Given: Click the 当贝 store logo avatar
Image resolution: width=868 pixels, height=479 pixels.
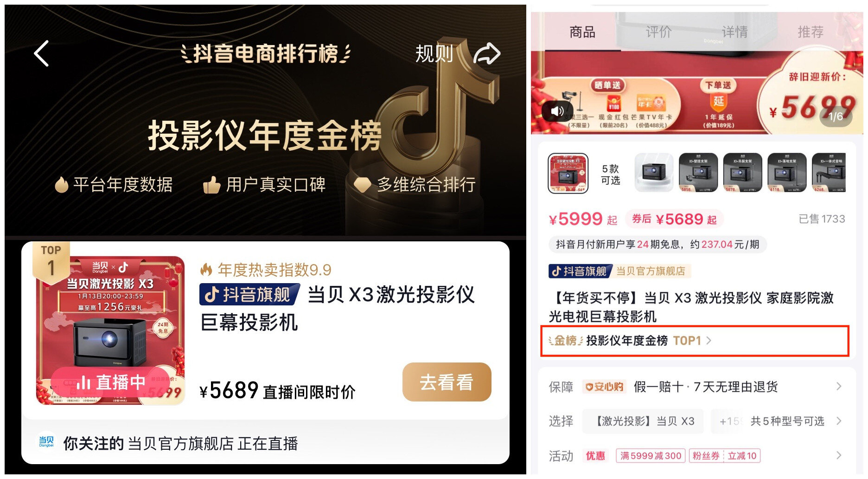Looking at the screenshot, I should click(46, 442).
